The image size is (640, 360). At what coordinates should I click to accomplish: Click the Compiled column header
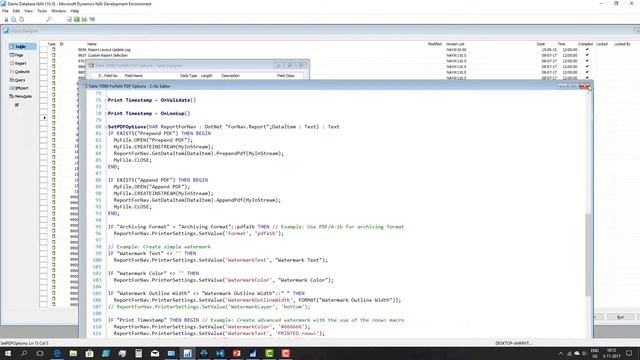(585, 44)
